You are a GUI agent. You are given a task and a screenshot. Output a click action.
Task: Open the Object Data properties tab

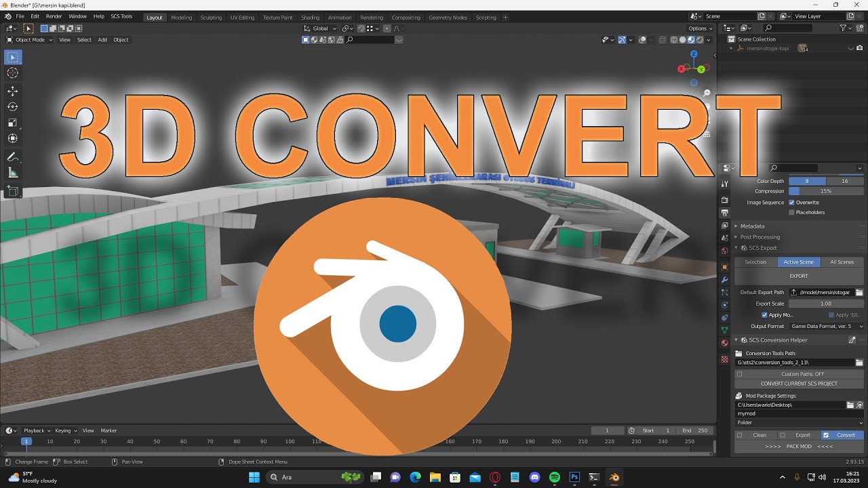click(725, 330)
